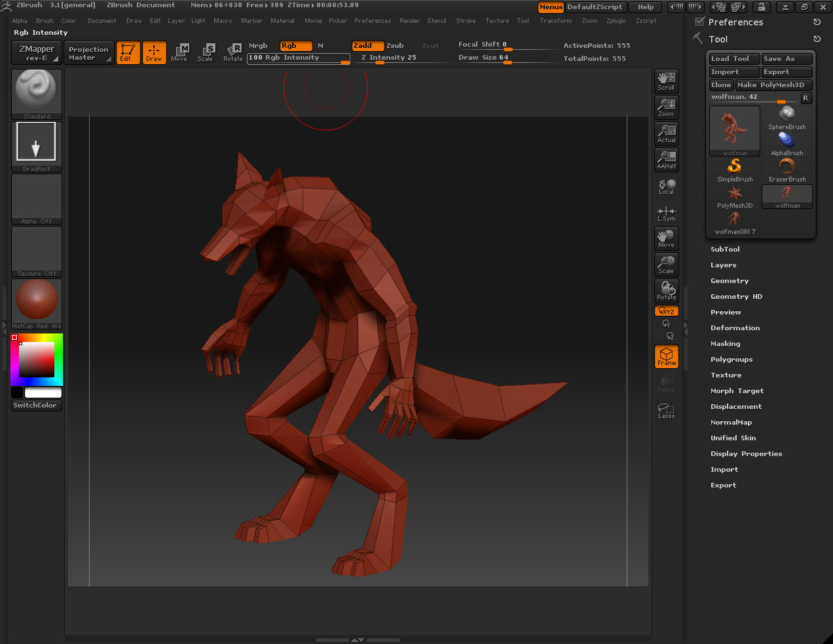Viewport: 833px width, 644px height.
Task: Click the Actual size icon
Action: (x=666, y=133)
